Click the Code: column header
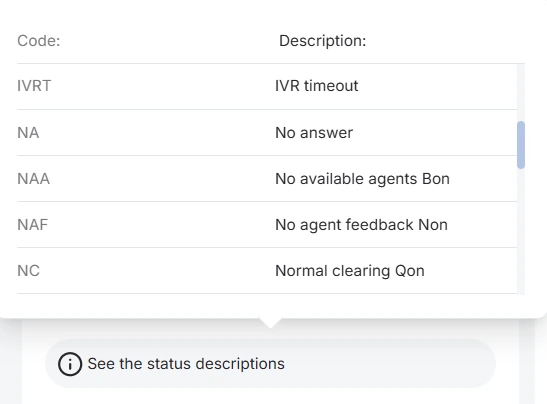Viewport: 547px width, 404px height. click(39, 41)
